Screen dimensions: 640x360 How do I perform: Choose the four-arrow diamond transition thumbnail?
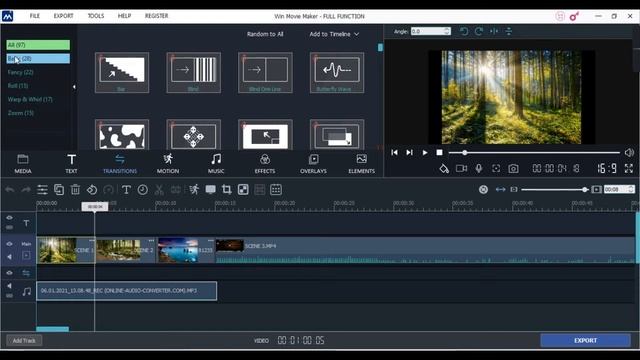click(193, 135)
